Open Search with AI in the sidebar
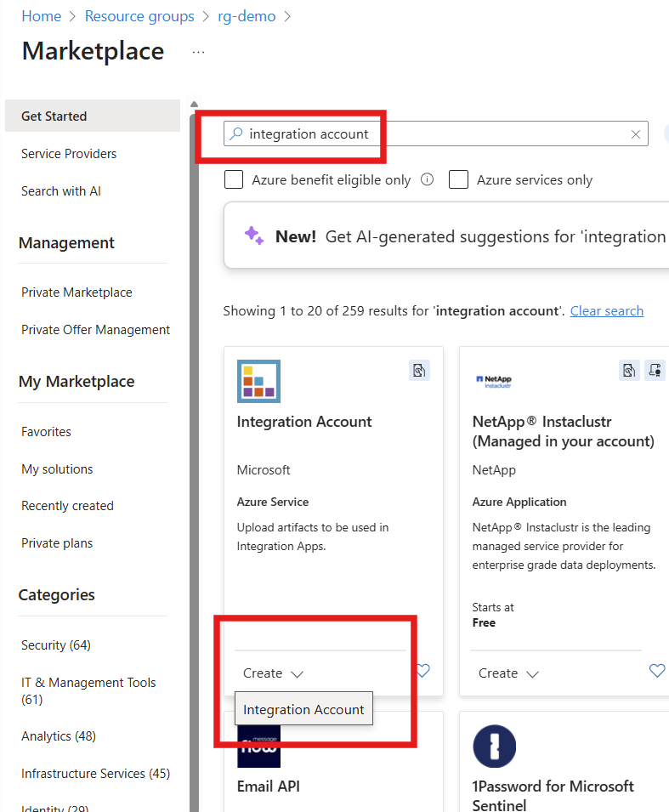Image resolution: width=669 pixels, height=812 pixels. pos(61,191)
